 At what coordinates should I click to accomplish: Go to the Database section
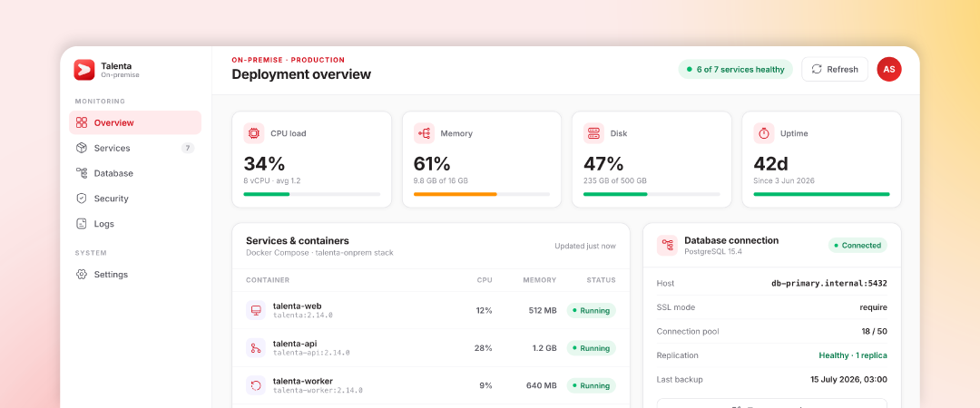(x=135, y=173)
